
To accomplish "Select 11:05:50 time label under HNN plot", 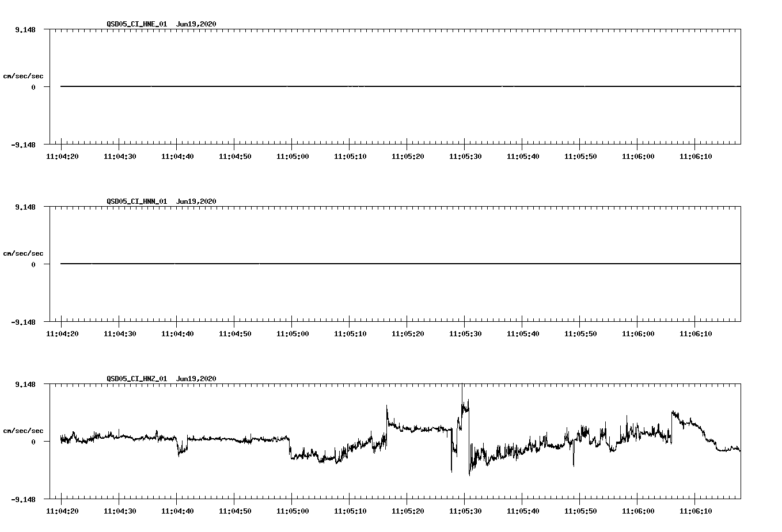I will click(x=580, y=333).
